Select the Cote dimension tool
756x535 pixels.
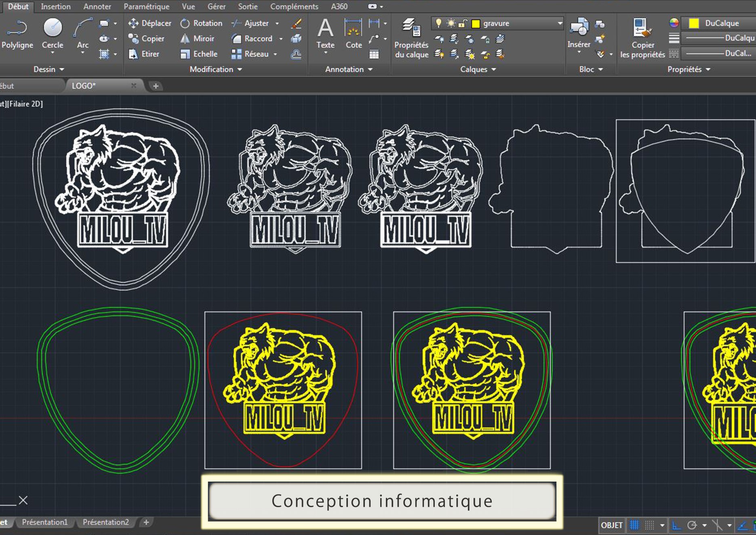354,34
